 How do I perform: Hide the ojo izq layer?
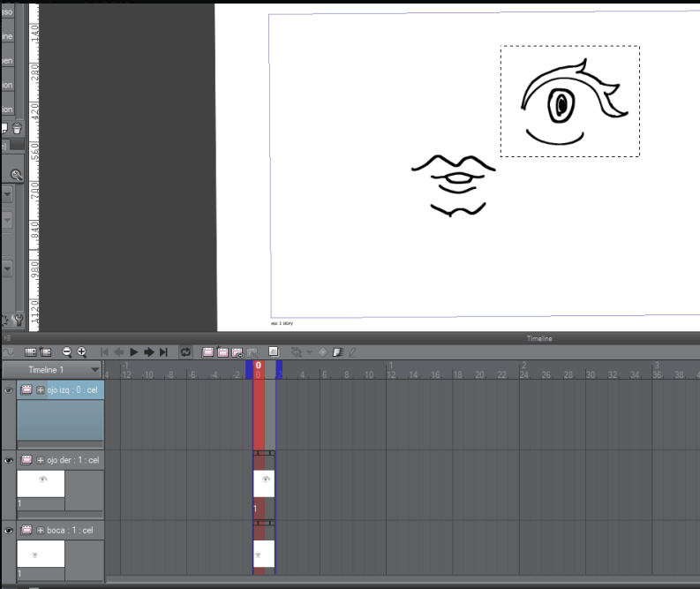tap(9, 390)
